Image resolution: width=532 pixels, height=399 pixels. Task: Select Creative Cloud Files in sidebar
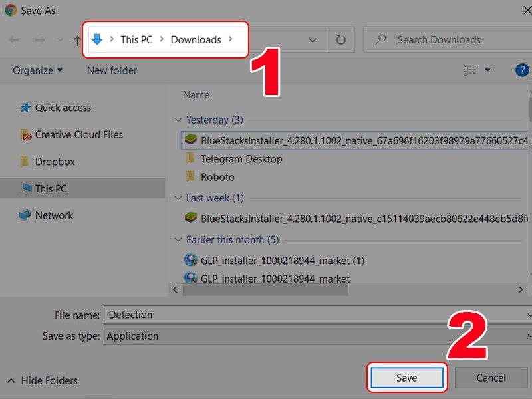(78, 135)
